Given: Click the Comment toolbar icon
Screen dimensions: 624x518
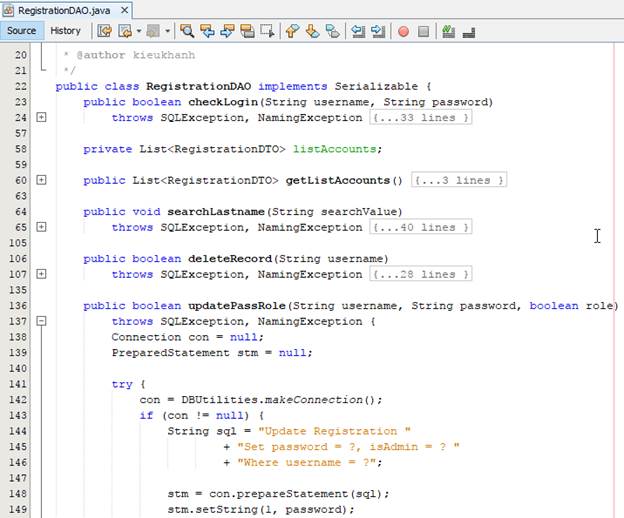Looking at the screenshot, I should [448, 31].
